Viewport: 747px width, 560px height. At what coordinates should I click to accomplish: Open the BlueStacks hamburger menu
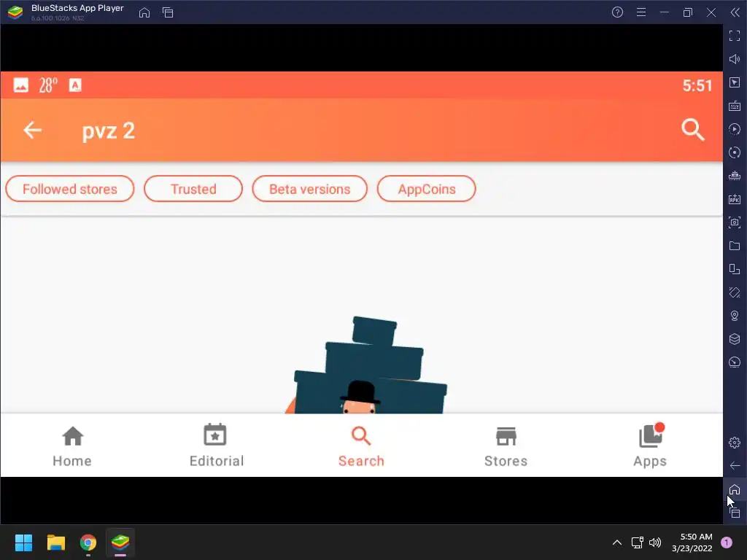(641, 12)
